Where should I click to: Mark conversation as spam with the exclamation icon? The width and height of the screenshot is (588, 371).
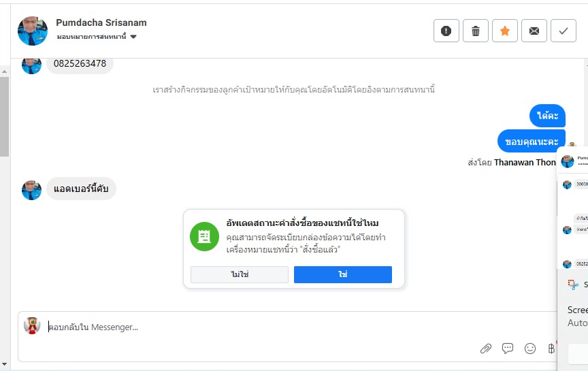pyautogui.click(x=446, y=31)
